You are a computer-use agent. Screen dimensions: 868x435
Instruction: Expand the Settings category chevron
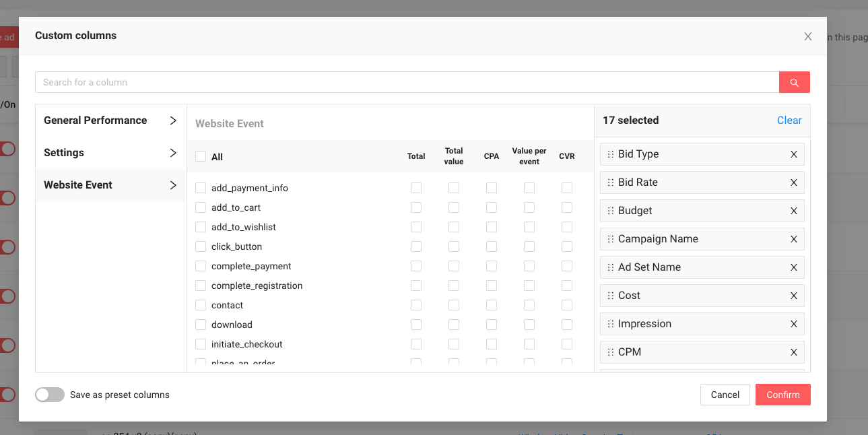click(x=173, y=153)
